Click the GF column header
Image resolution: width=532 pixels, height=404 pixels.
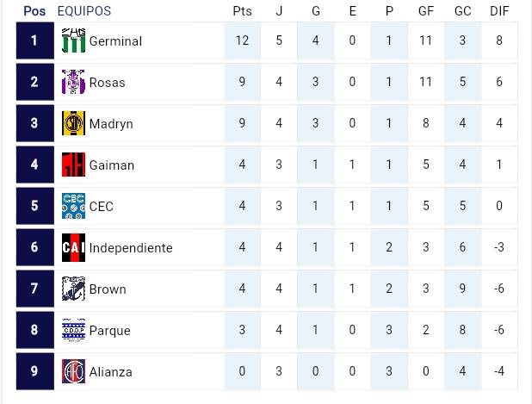point(426,11)
